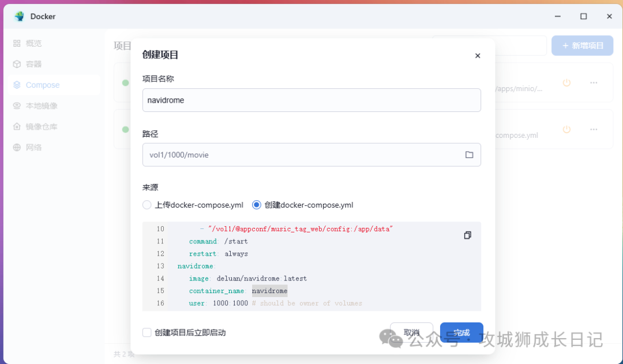Click the 本地镜像 disk icon

[x=17, y=106]
